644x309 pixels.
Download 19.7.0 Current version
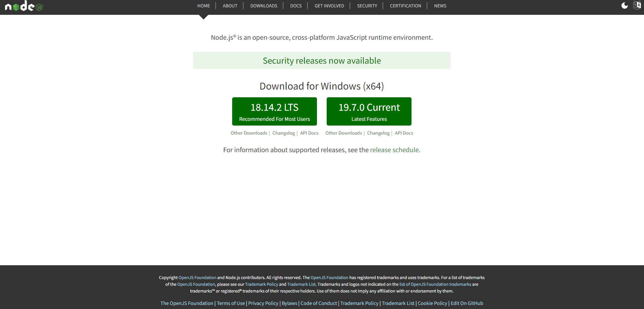click(x=369, y=111)
